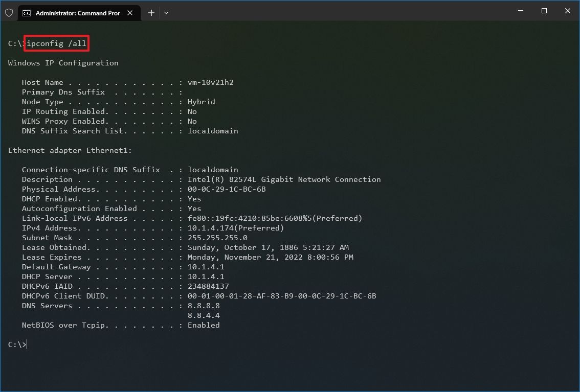Click the Command Prompt icon on the active tab

pos(27,13)
